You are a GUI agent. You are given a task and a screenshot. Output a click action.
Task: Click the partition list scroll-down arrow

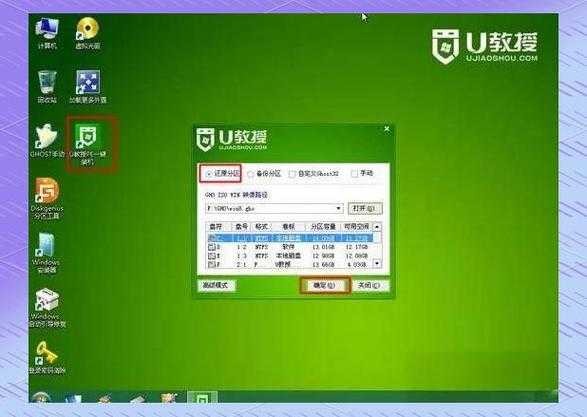(377, 264)
